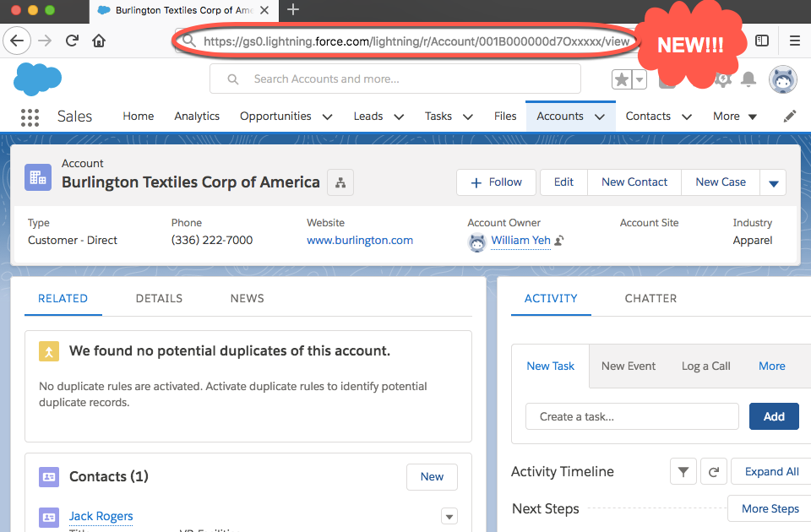Viewport: 811px width, 532px height.
Task: Open the More navigation menu
Action: pos(734,117)
